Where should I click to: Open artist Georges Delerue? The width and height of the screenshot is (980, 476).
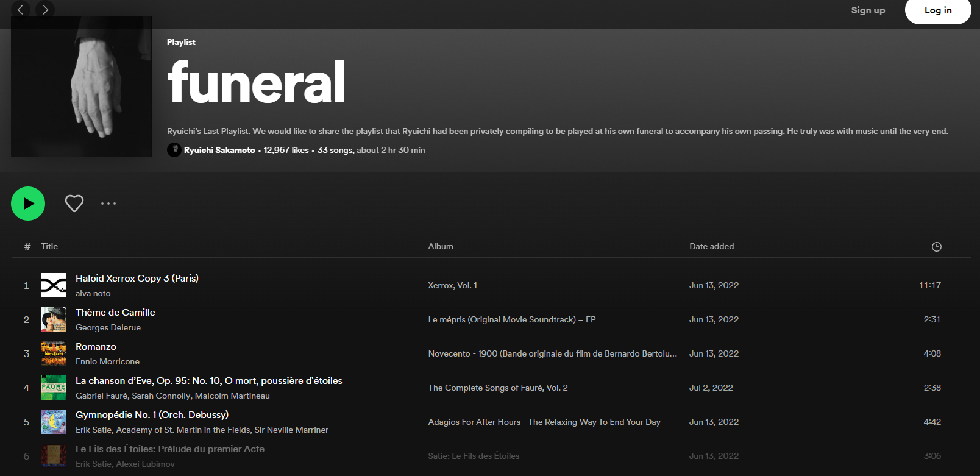click(108, 327)
